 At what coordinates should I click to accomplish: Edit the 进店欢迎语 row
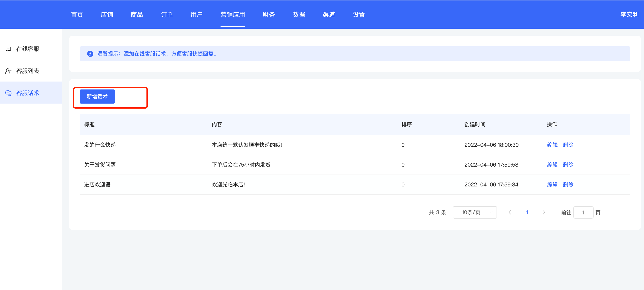tap(552, 185)
